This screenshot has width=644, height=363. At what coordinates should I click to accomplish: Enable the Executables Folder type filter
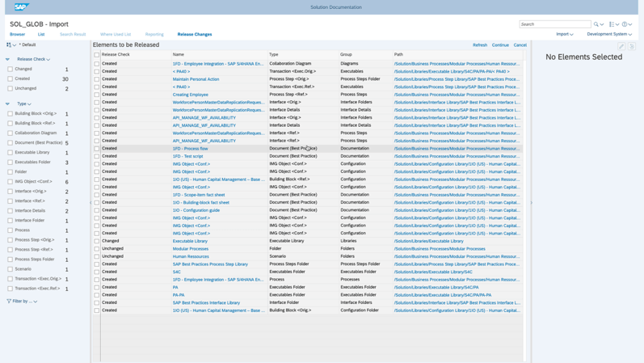tap(11, 163)
